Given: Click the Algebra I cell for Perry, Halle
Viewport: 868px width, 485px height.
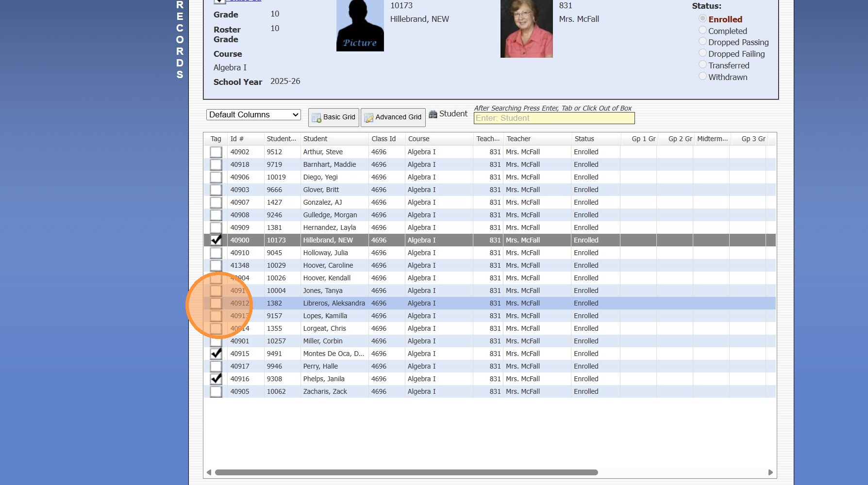Looking at the screenshot, I should tap(422, 366).
